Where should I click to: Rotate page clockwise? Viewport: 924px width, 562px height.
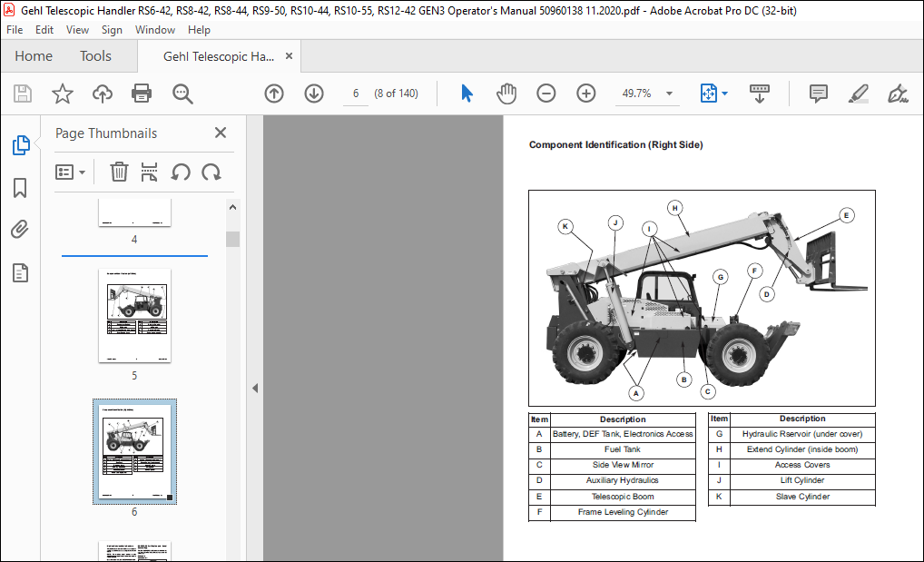(x=211, y=173)
